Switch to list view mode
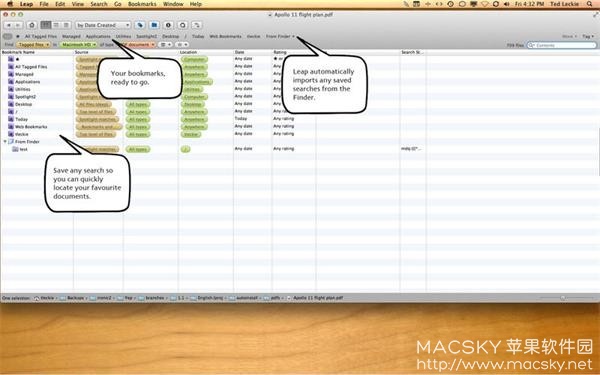The height and width of the screenshot is (375, 600). tap(56, 25)
